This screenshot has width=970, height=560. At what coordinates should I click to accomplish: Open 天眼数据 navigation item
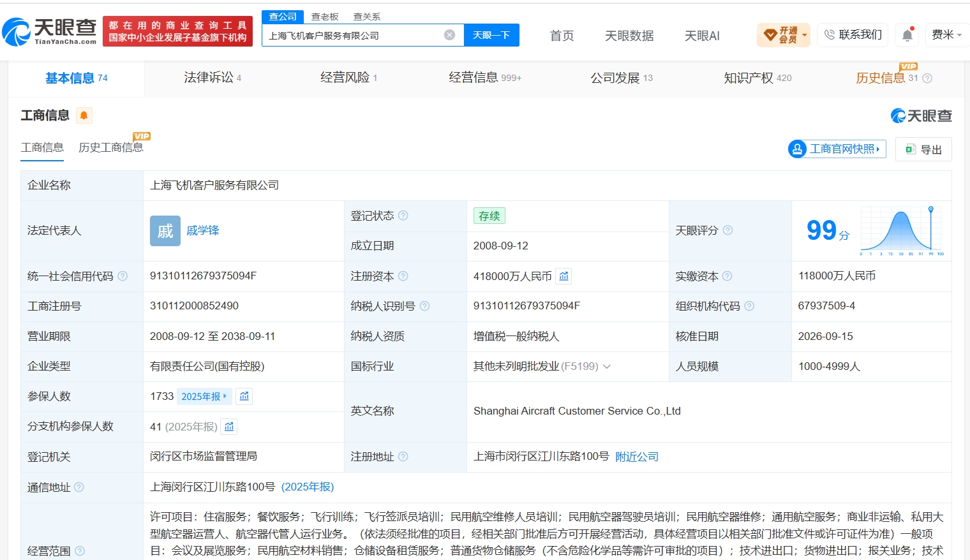click(x=629, y=36)
